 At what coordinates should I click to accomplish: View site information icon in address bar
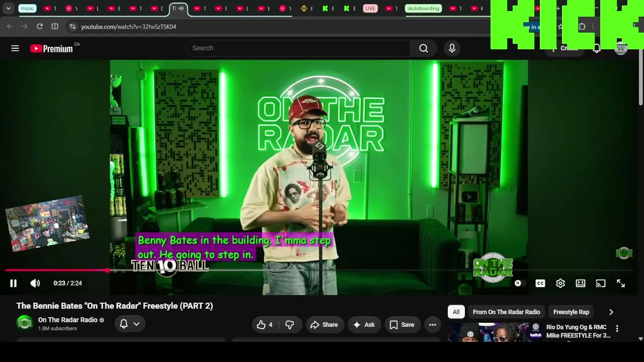[72, 27]
